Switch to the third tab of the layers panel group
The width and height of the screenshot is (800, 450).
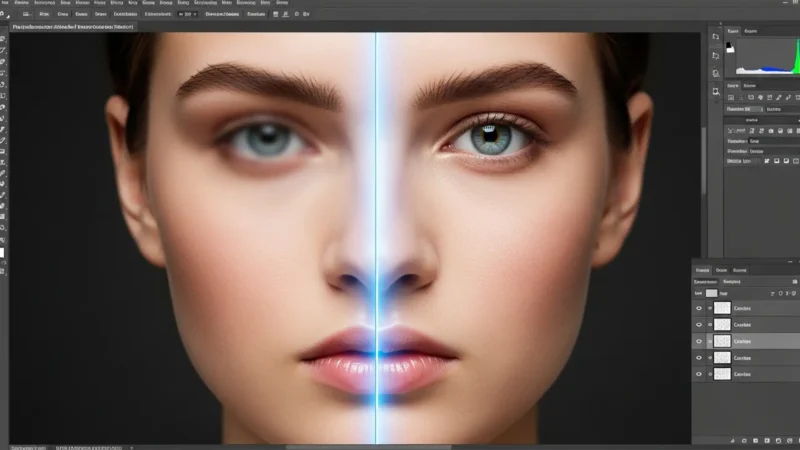pos(740,270)
